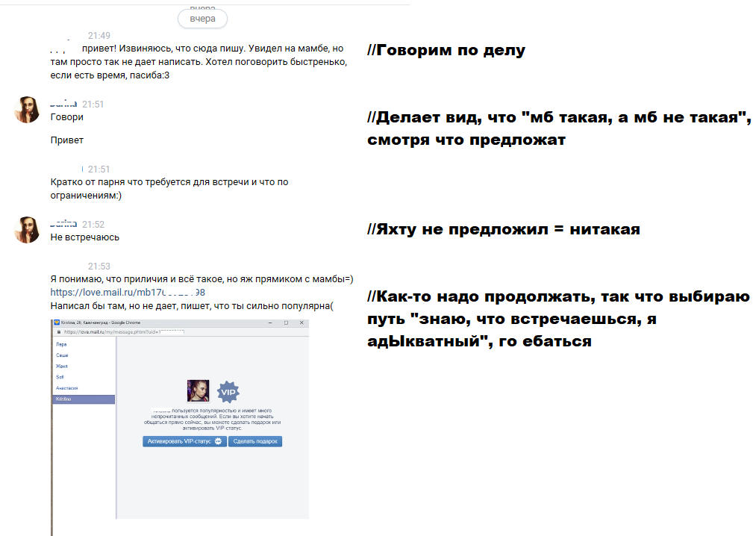756x536 pixels.
Task: Open the Женя conversation
Action: click(61, 367)
